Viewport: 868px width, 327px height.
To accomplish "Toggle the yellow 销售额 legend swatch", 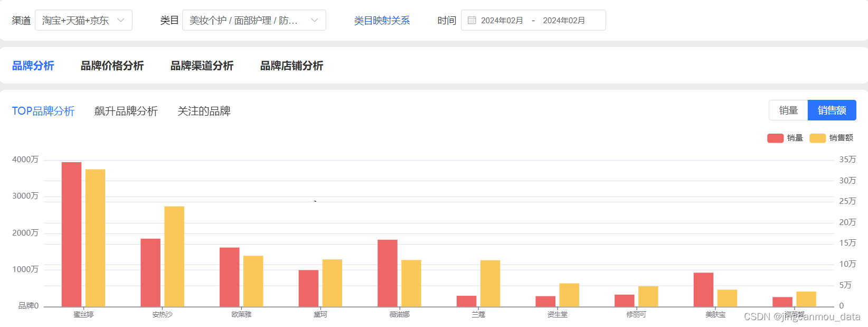I will (x=817, y=138).
